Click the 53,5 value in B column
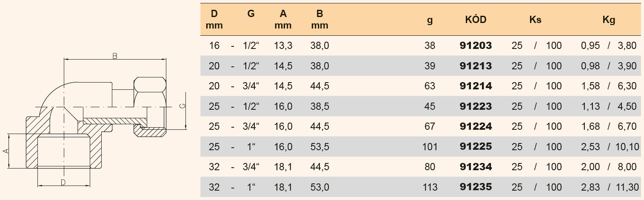The width and height of the screenshot is (644, 200). (320, 147)
